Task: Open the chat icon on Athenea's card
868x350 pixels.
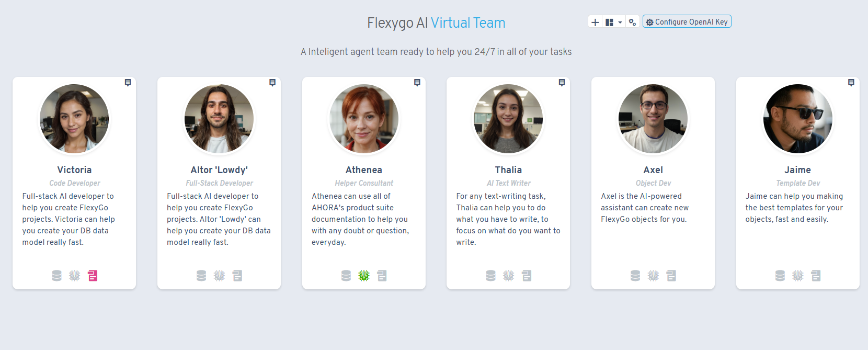Action: point(417,83)
